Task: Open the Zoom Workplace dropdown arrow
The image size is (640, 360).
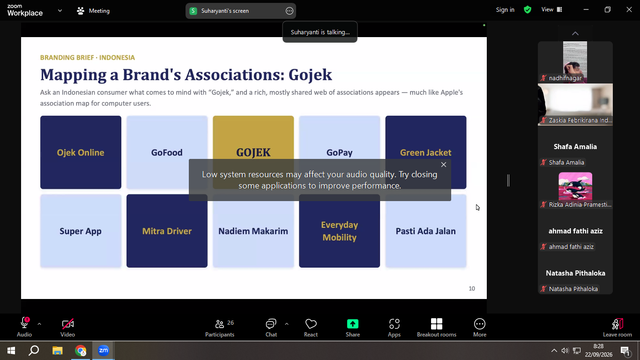Action: [60, 11]
